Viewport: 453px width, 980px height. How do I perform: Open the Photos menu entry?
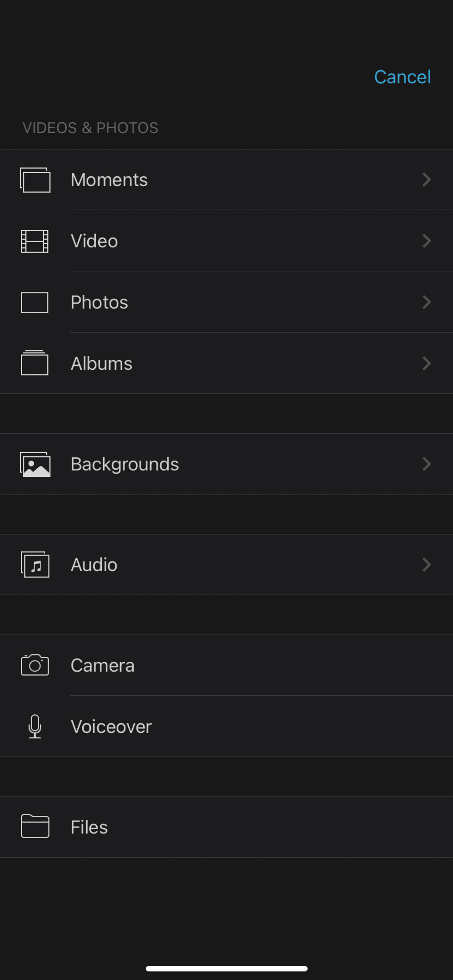click(x=99, y=302)
